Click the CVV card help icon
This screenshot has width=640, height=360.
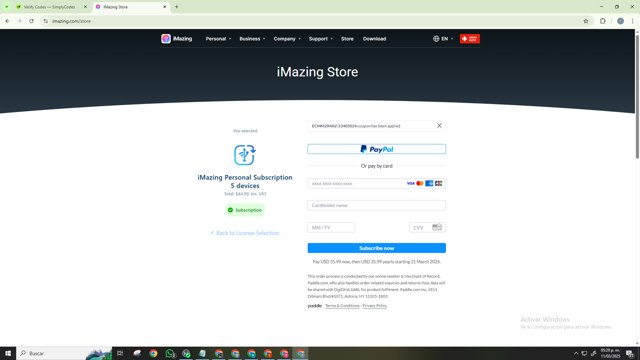click(x=437, y=227)
